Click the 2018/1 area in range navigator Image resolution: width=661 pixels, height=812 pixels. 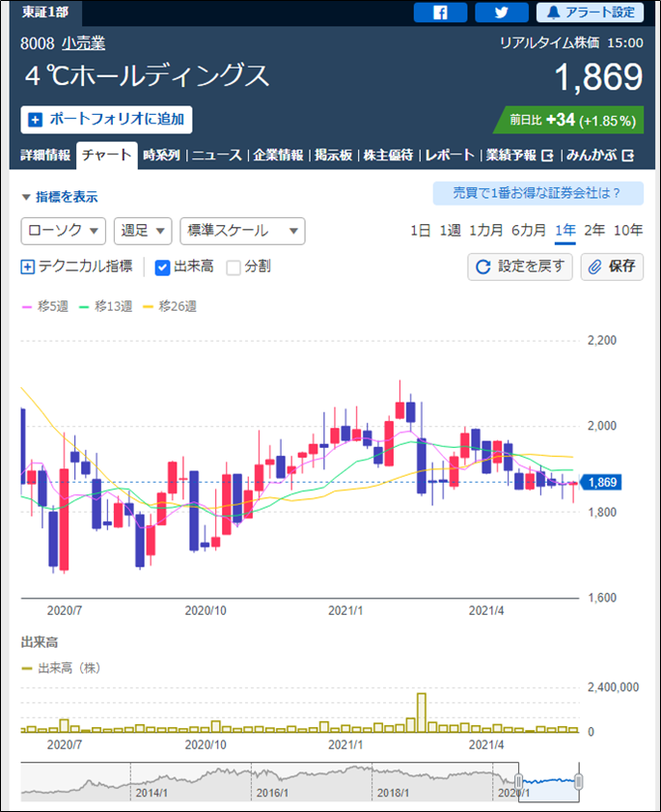pos(394,793)
